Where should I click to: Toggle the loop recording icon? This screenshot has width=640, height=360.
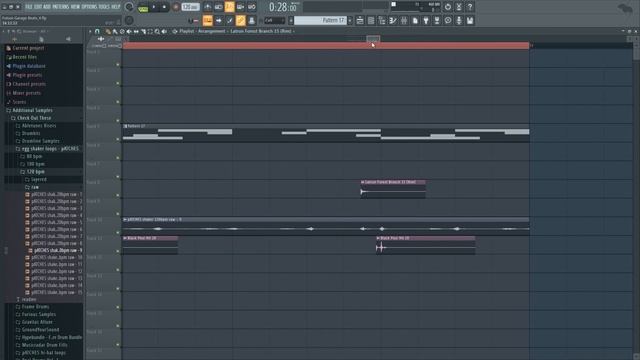pyautogui.click(x=252, y=7)
